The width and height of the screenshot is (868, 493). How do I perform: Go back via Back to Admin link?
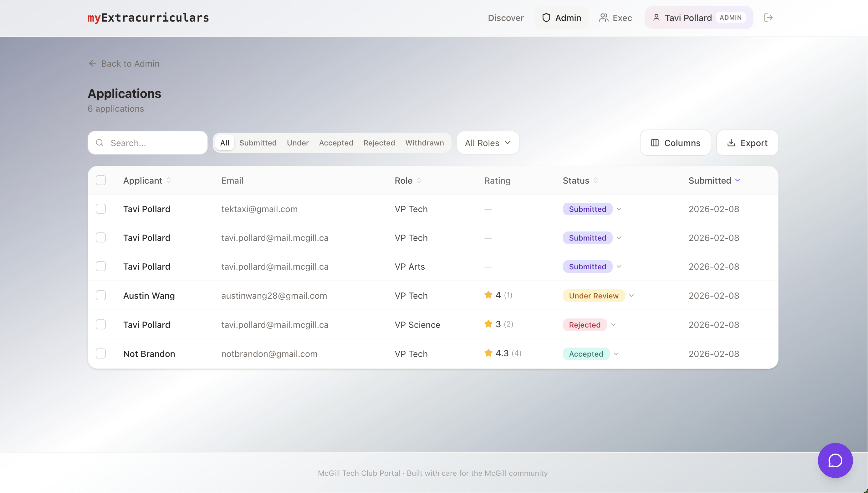[x=124, y=64]
